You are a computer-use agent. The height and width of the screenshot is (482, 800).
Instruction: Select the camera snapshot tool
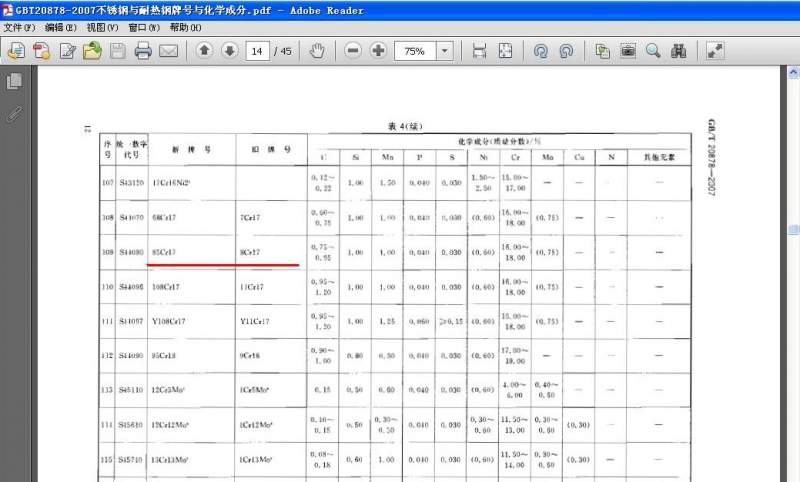click(x=628, y=50)
